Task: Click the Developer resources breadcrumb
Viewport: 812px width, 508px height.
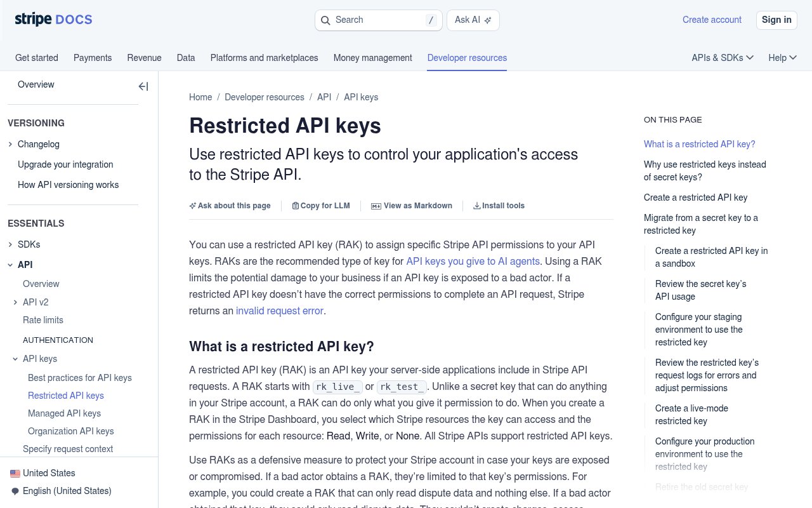Action: [265, 97]
